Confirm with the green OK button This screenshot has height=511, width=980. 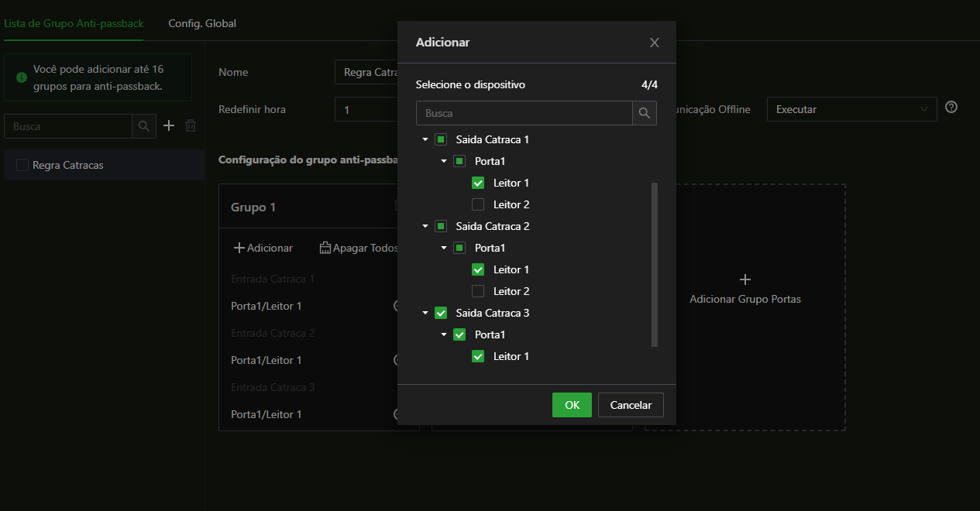coord(572,405)
